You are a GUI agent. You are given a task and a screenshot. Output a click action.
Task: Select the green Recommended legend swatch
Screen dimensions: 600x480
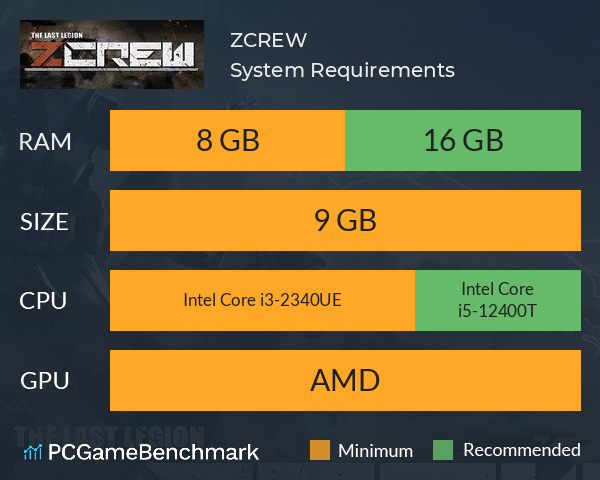[443, 450]
